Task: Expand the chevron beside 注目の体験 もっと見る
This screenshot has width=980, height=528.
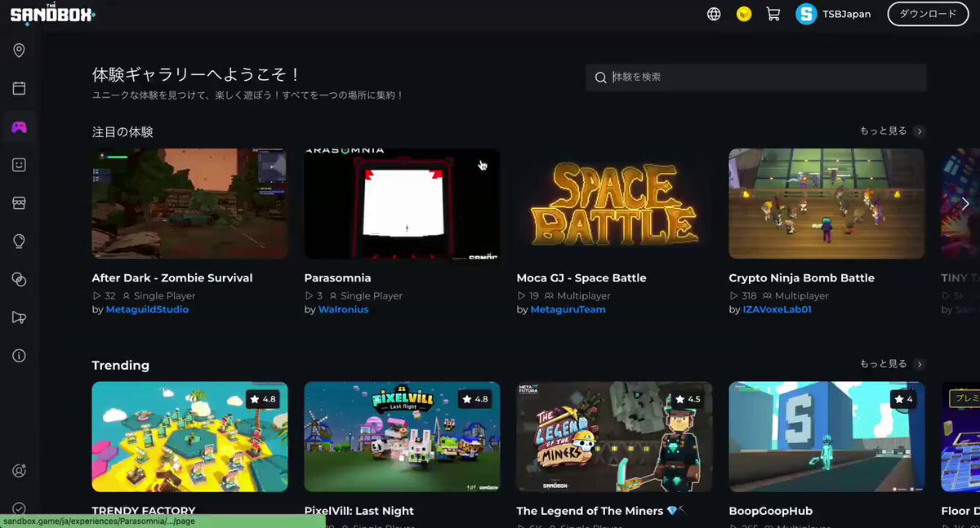Action: pyautogui.click(x=920, y=131)
